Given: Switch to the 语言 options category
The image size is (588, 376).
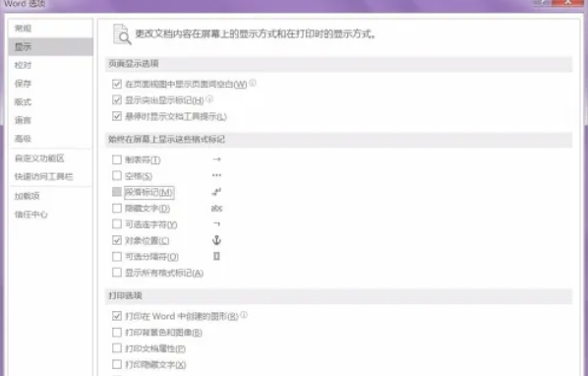Looking at the screenshot, I should pyautogui.click(x=50, y=120).
